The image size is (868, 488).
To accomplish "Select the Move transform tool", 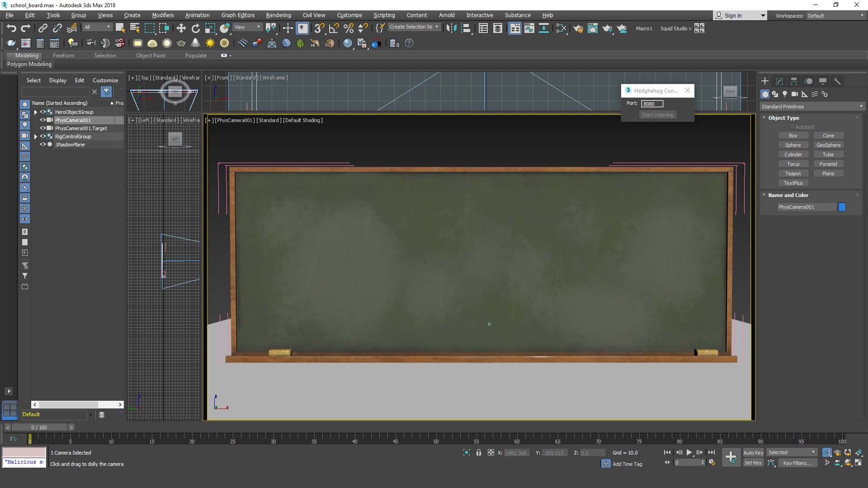I will pos(181,28).
